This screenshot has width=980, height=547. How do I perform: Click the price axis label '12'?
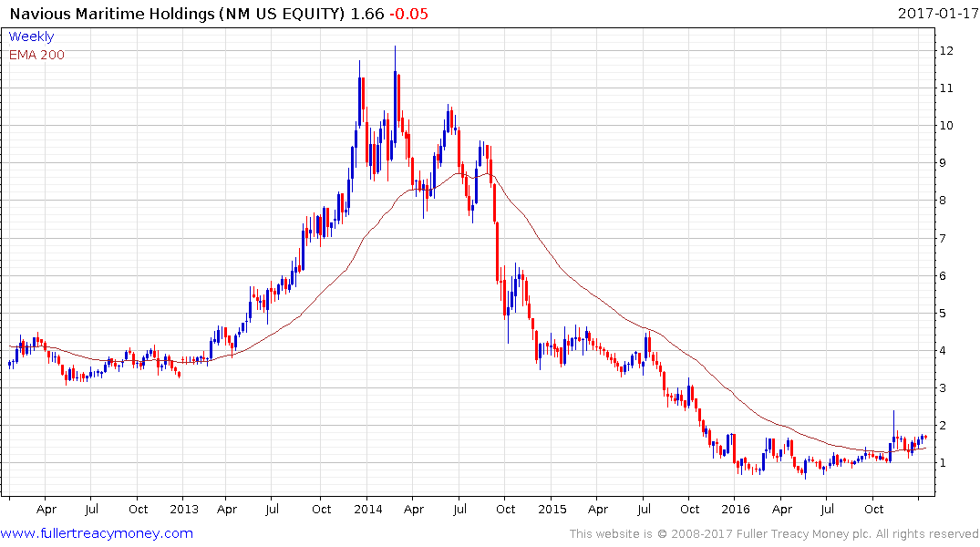click(946, 51)
